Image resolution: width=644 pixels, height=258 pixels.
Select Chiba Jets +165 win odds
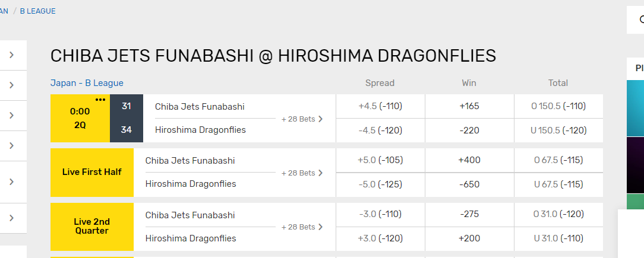pyautogui.click(x=469, y=106)
